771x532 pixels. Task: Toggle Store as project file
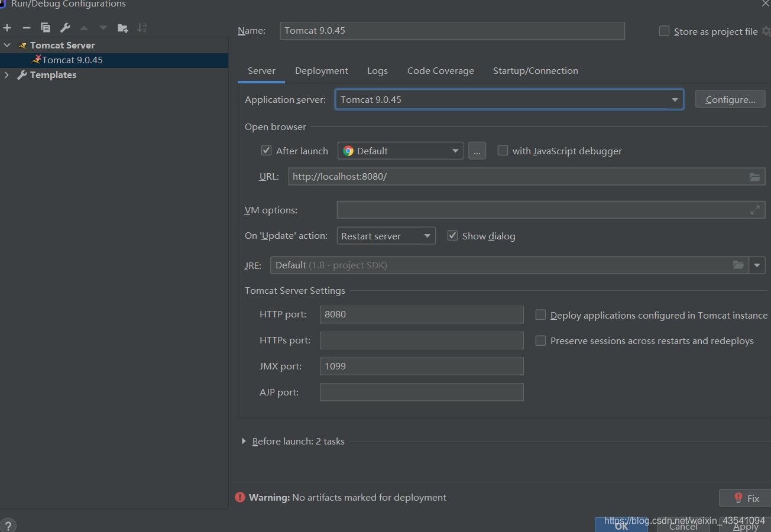664,31
